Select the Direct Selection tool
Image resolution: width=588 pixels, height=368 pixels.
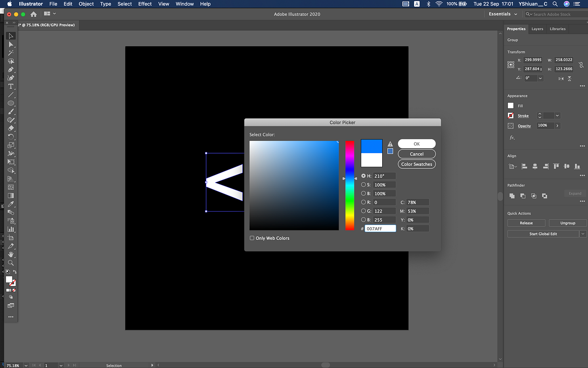11,44
